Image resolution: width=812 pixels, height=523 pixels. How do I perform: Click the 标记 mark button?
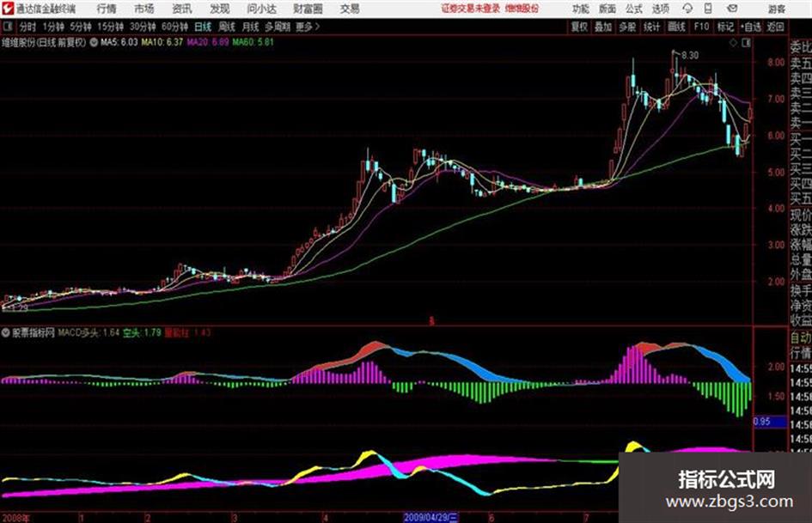725,27
